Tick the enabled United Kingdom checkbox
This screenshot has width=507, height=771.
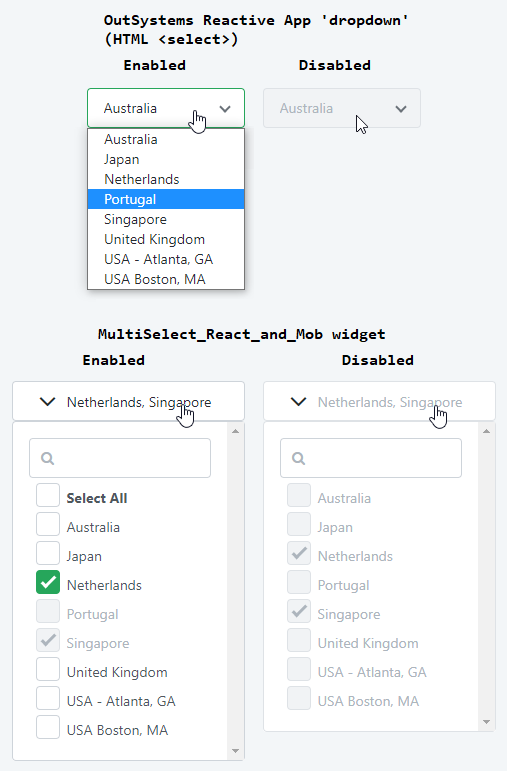pos(48,669)
